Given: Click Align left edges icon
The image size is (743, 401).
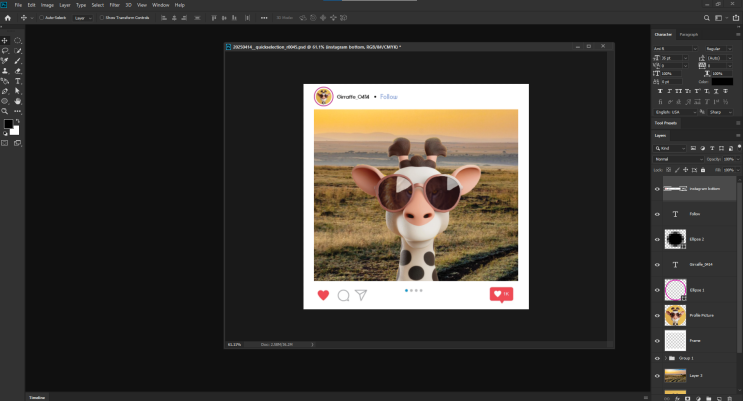Looking at the screenshot, I should (x=164, y=18).
